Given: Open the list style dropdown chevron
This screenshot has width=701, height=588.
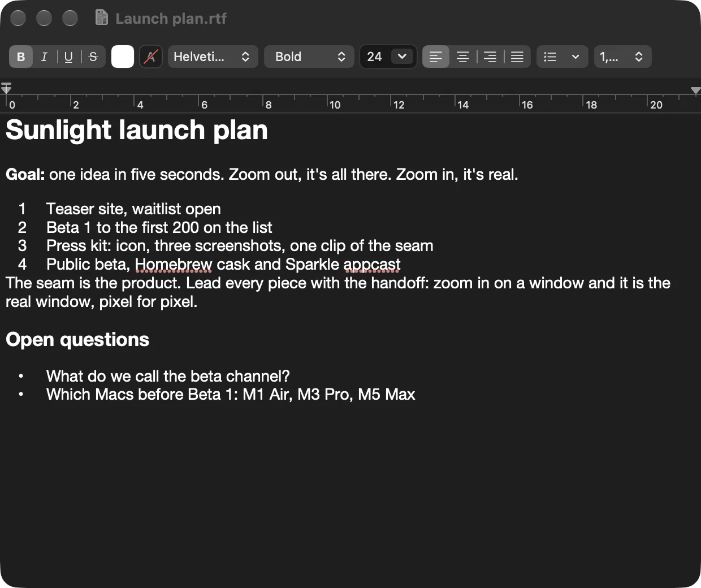Looking at the screenshot, I should click(x=575, y=57).
